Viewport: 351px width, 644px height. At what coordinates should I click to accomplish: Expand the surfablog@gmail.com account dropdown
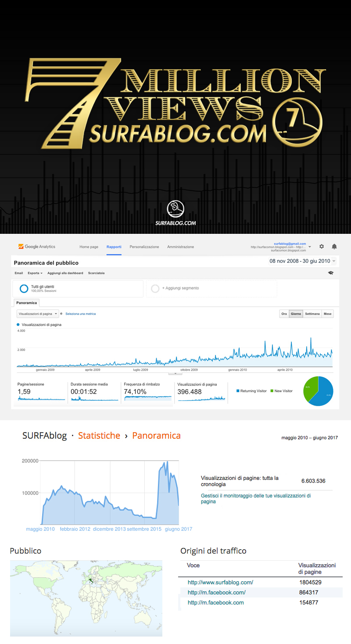310,247
